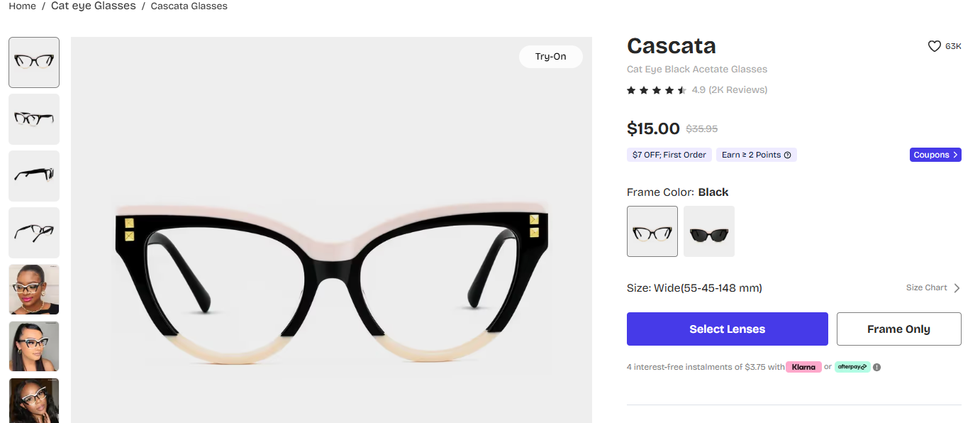Expand the Coupons panel
This screenshot has height=423, width=980.
(935, 154)
